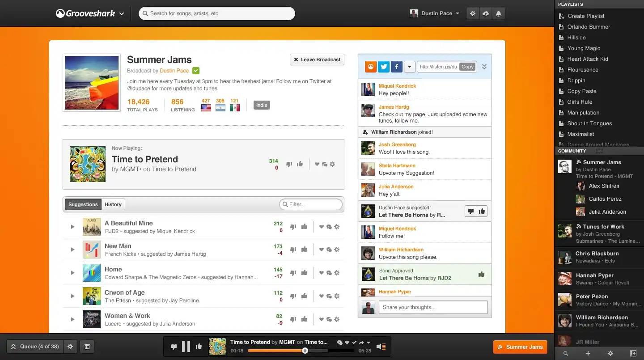Share the broadcast via the Twitter icon
Image resolution: width=644 pixels, height=360 pixels.
tap(383, 66)
